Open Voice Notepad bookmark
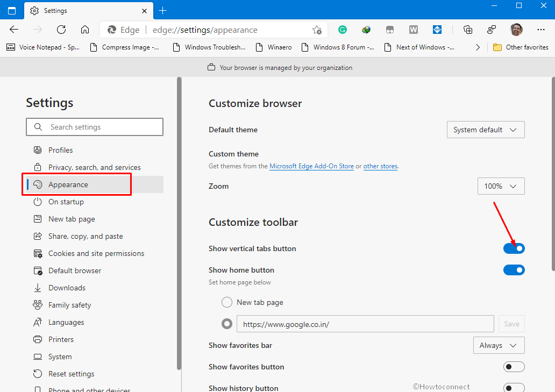This screenshot has height=392, width=555. point(43,47)
